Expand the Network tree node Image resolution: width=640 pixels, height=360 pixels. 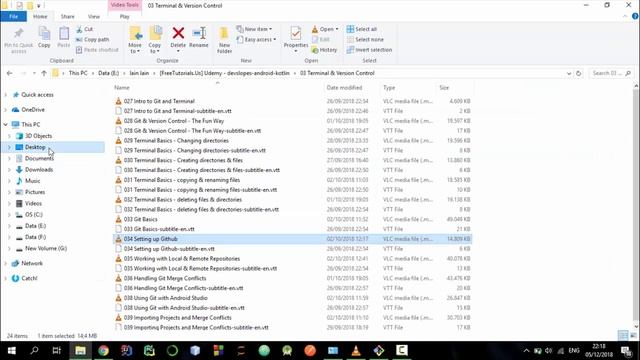(6, 263)
